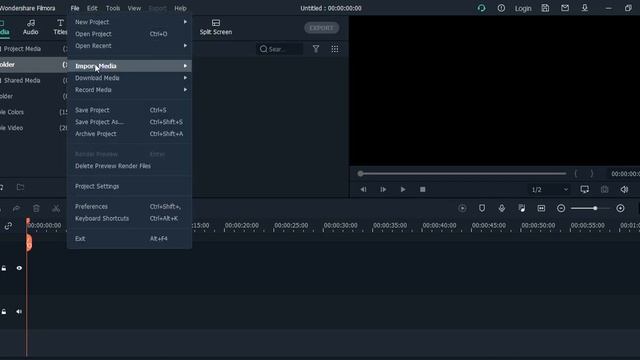Click the Export button
Image resolution: width=640 pixels, height=360 pixels.
click(321, 28)
